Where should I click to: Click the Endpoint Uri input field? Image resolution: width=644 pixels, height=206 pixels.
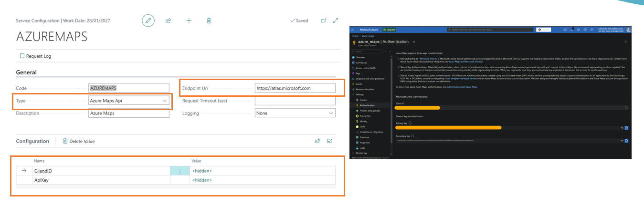tap(295, 88)
